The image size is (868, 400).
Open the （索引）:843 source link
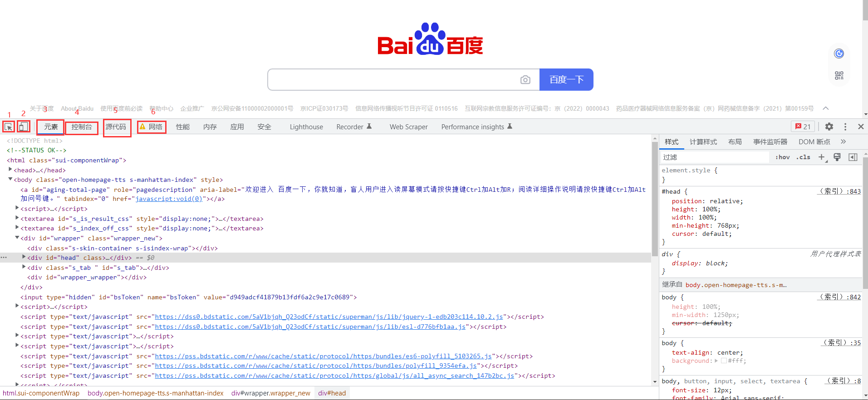pyautogui.click(x=839, y=191)
